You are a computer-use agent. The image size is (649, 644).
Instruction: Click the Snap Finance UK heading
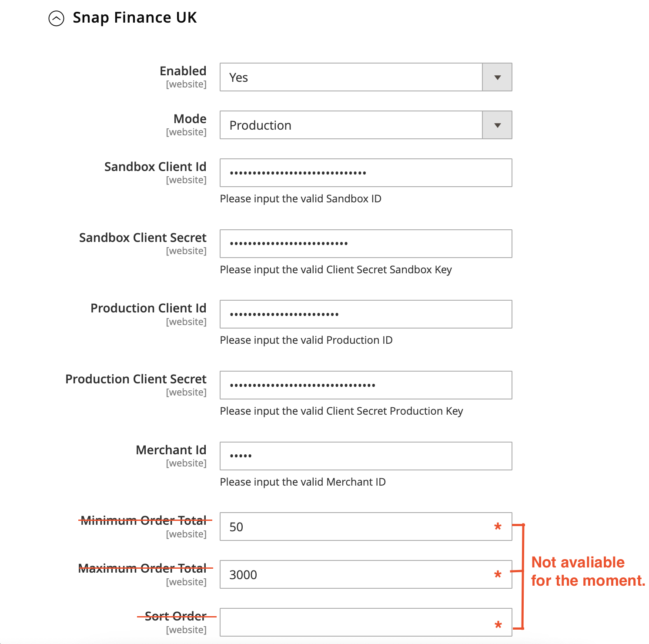coord(135,18)
